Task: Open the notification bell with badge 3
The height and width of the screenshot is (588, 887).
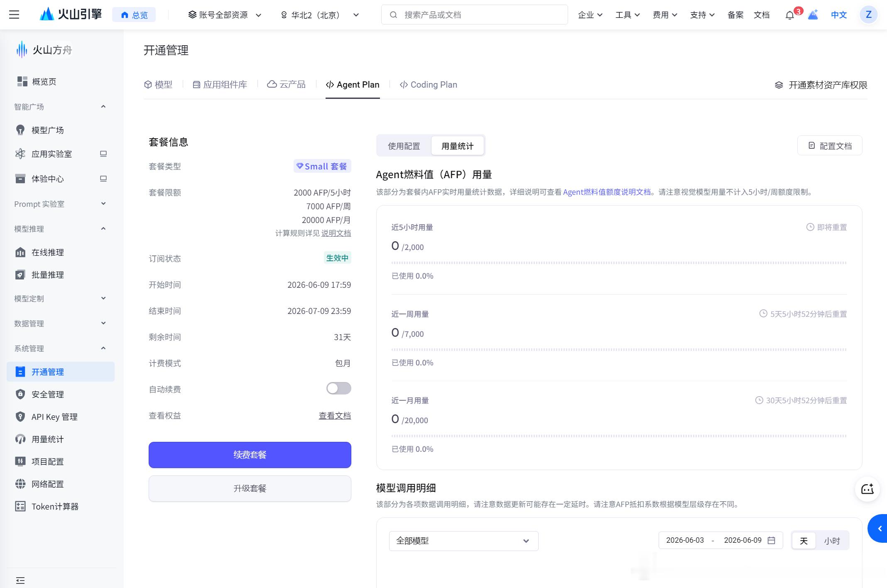Action: [x=790, y=15]
